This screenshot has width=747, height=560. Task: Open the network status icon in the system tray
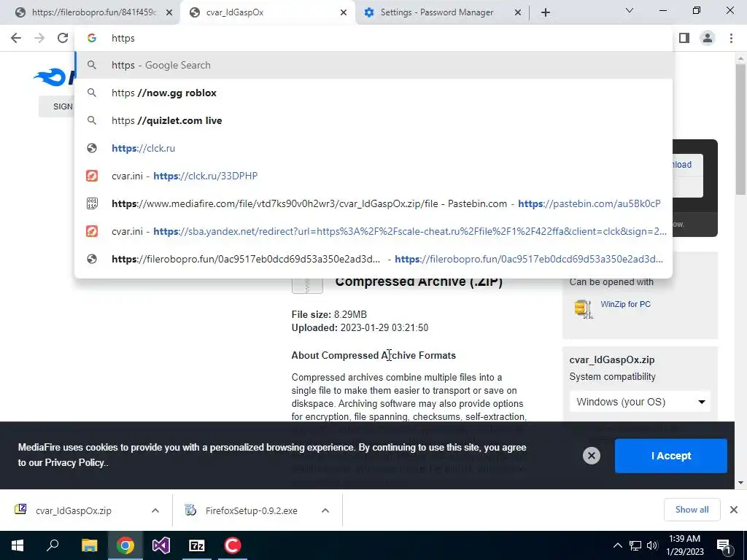635,545
